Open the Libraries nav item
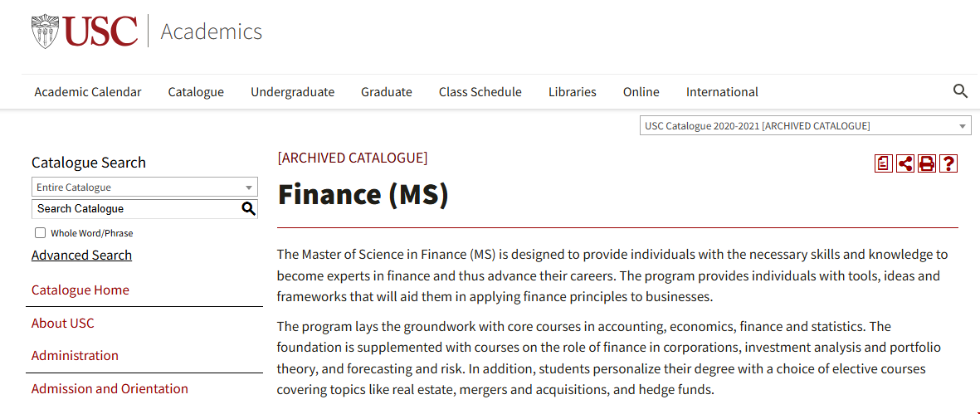 click(573, 92)
